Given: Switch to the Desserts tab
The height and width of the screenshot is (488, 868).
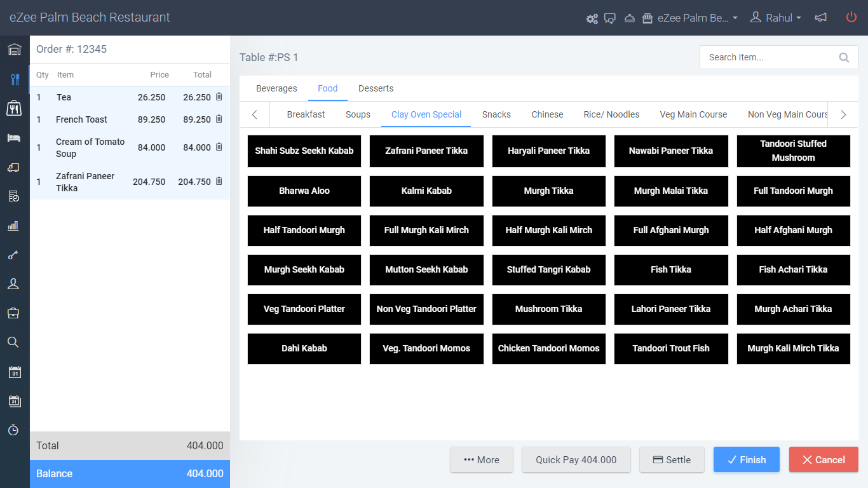Looking at the screenshot, I should pos(376,88).
